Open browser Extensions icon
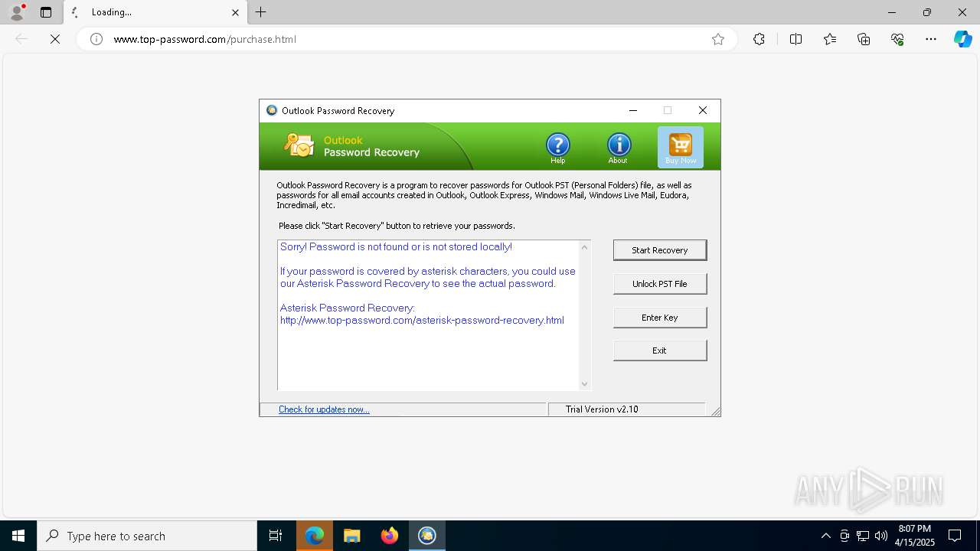The width and height of the screenshot is (980, 551). [759, 39]
